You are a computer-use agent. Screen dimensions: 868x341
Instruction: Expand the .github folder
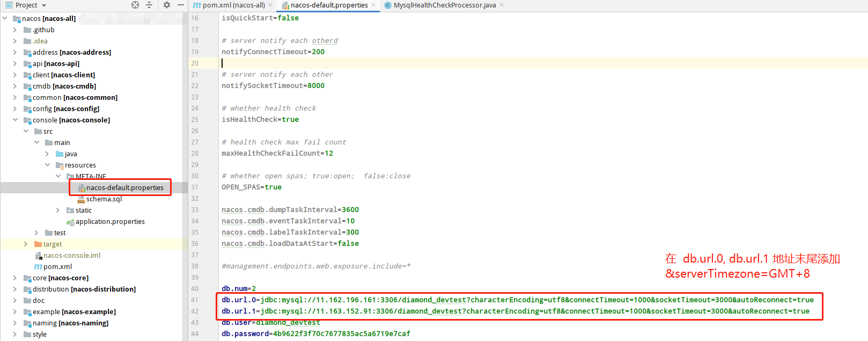pyautogui.click(x=15, y=30)
